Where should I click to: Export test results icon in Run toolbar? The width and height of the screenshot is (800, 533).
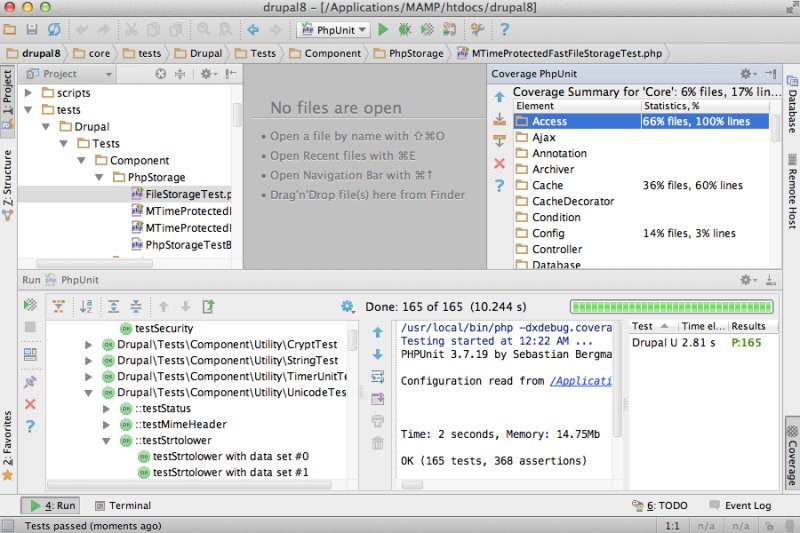tap(208, 307)
